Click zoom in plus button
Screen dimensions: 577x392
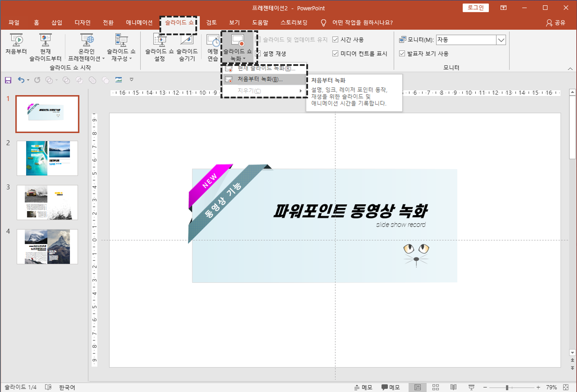pos(538,387)
